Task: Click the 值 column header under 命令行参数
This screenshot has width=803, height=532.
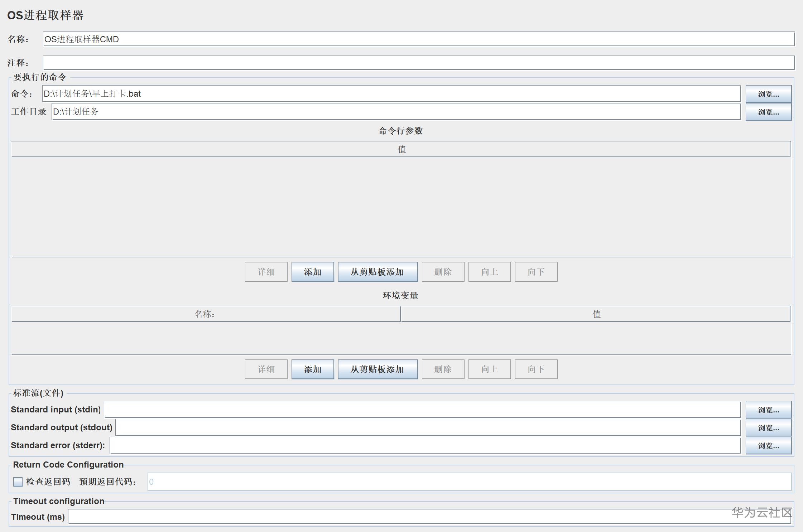Action: [x=401, y=149]
